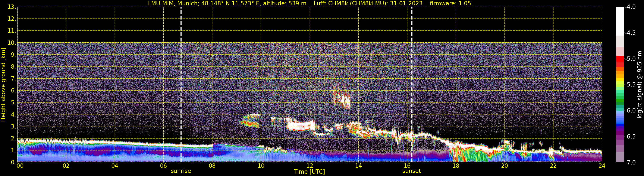Click the time axis tick '18'
644x176 pixels.
click(456, 166)
